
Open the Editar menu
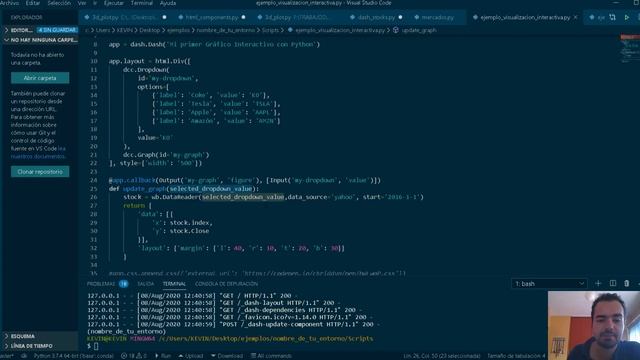[x=33, y=3]
